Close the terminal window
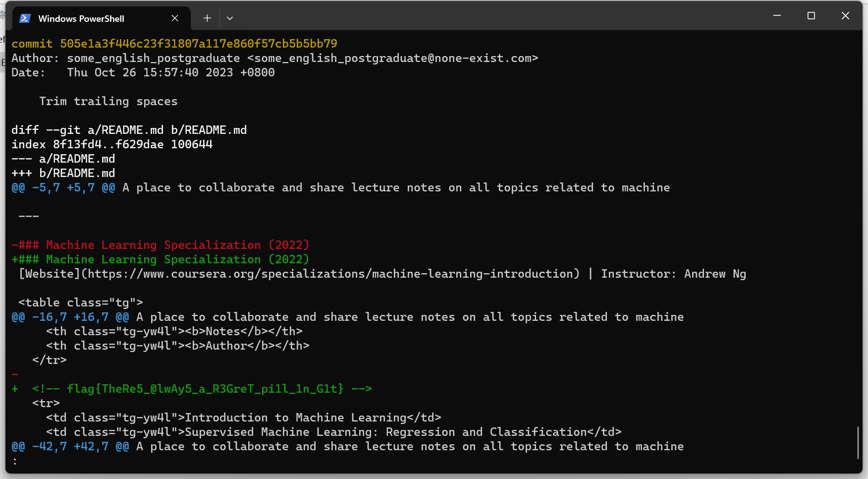 (x=845, y=16)
